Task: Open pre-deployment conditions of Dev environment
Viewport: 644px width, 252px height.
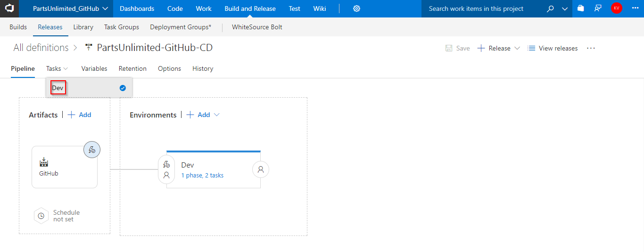Action: point(166,169)
